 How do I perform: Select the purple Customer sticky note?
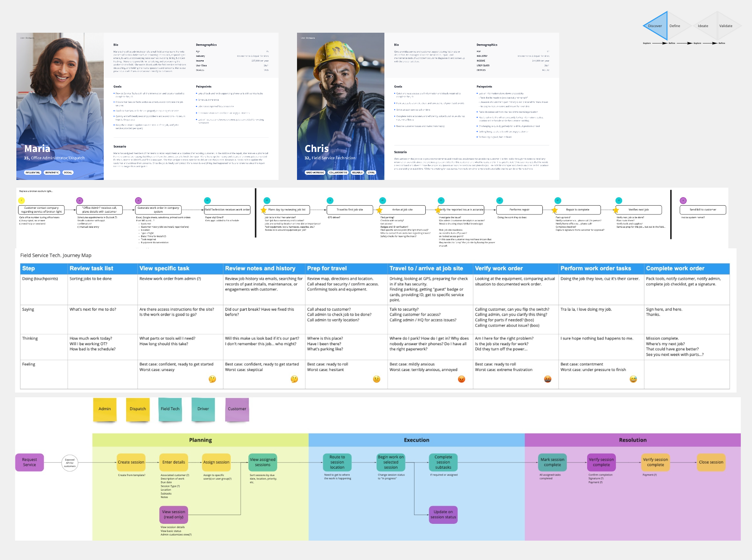(237, 409)
